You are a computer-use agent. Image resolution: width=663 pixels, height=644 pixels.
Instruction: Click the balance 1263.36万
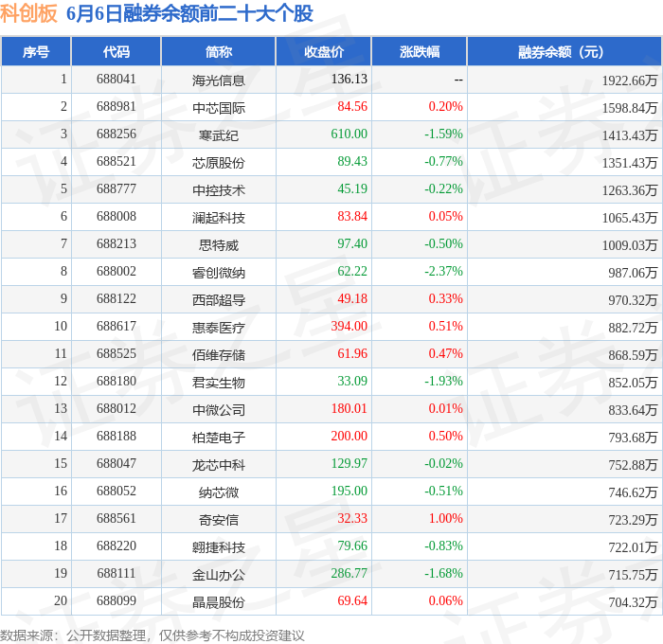tap(630, 189)
